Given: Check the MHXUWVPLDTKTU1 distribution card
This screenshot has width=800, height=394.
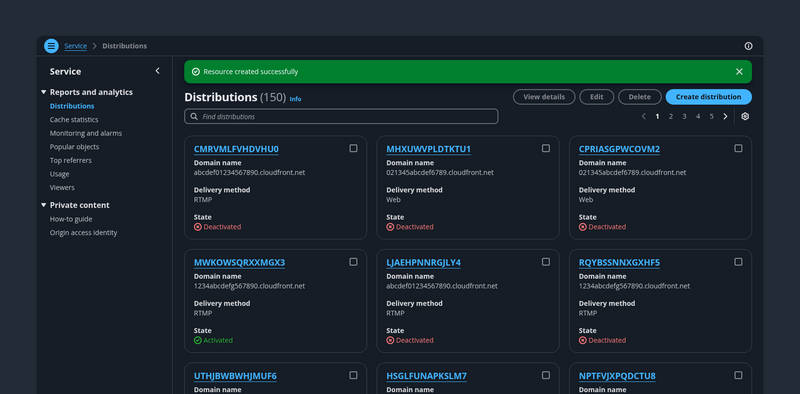Looking at the screenshot, I should click(x=546, y=149).
